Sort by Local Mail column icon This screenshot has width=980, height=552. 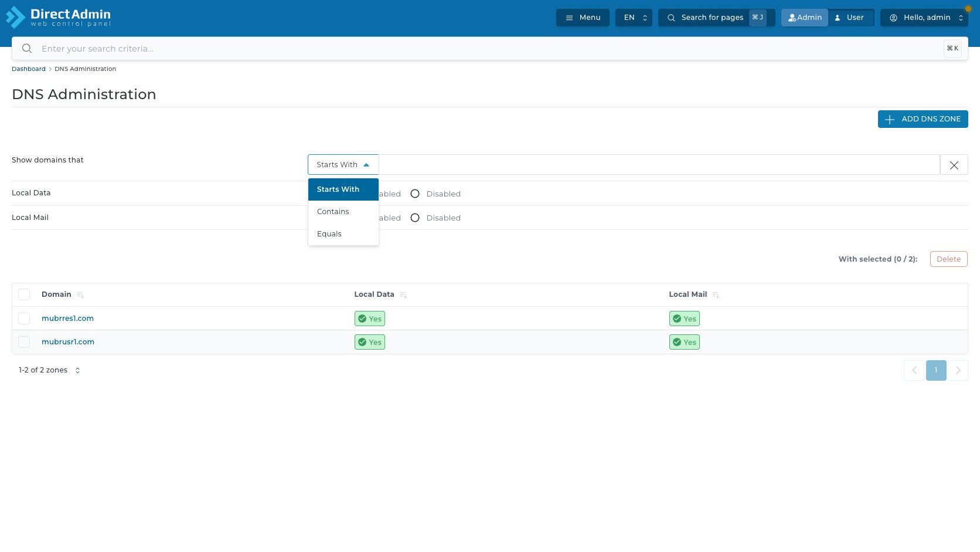pyautogui.click(x=716, y=295)
